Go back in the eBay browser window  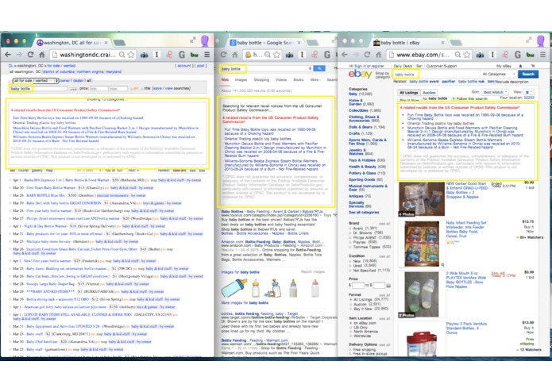point(345,55)
